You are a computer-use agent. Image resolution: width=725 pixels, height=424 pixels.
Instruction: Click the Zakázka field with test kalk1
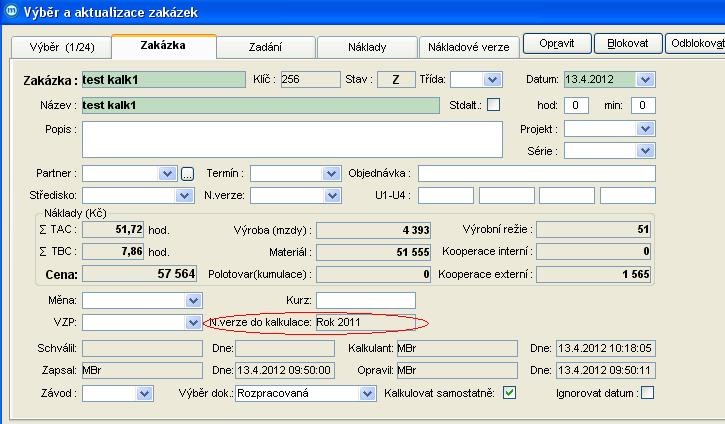click(164, 80)
